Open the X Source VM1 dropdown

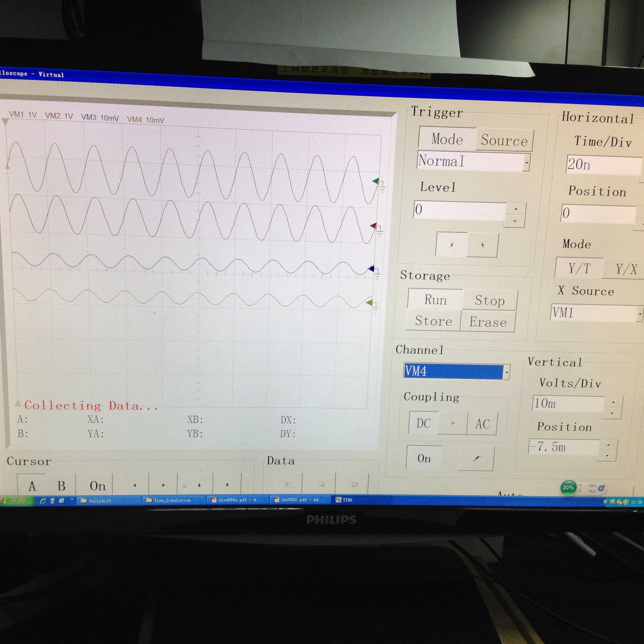640,314
